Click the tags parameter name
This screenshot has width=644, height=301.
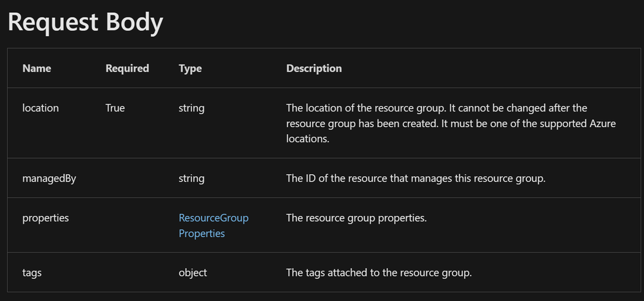32,273
